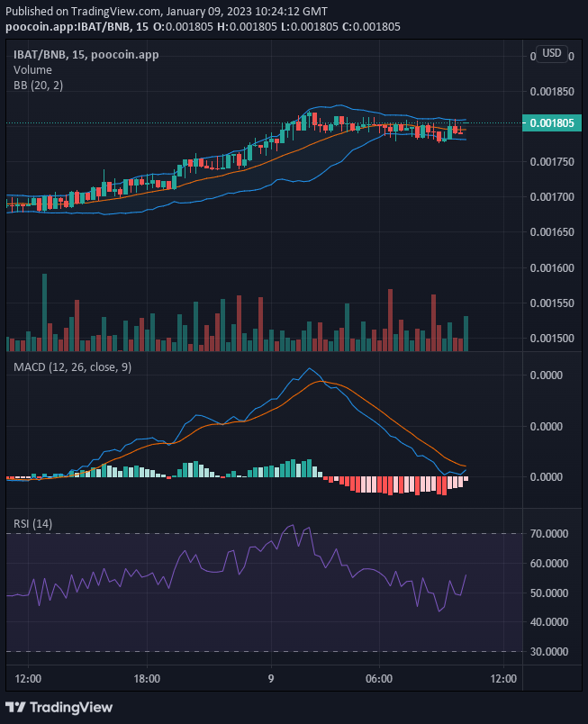Click the rightmost 12:00 time axis label
Viewport: 588px width, 724px height.
[503, 679]
